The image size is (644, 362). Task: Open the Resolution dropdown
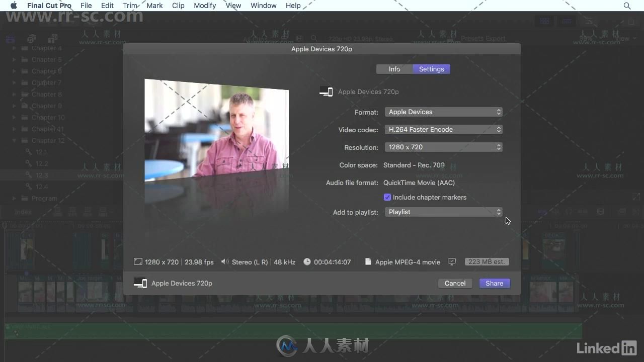[x=444, y=147]
